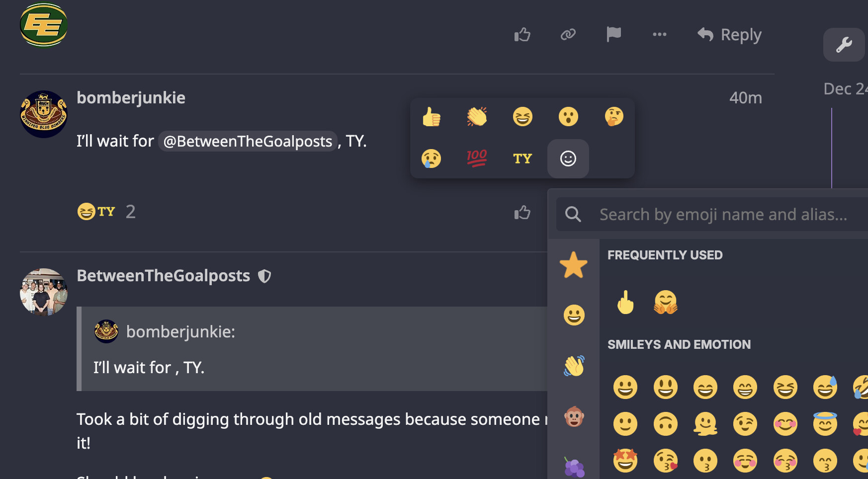Open the more actions ellipsis menu
The width and height of the screenshot is (868, 479).
pos(659,34)
